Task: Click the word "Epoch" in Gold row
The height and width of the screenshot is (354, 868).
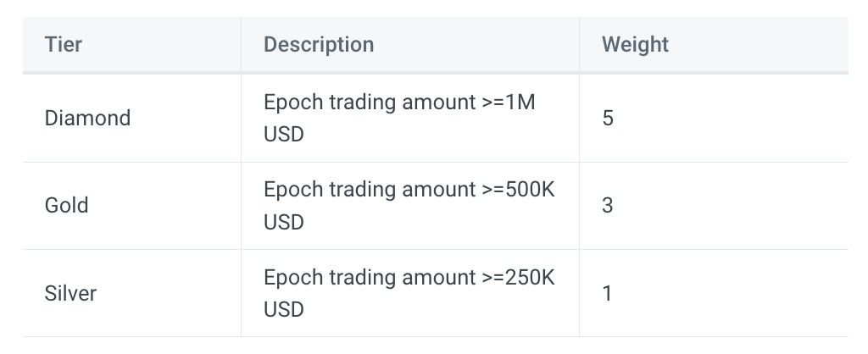Action: click(x=289, y=190)
